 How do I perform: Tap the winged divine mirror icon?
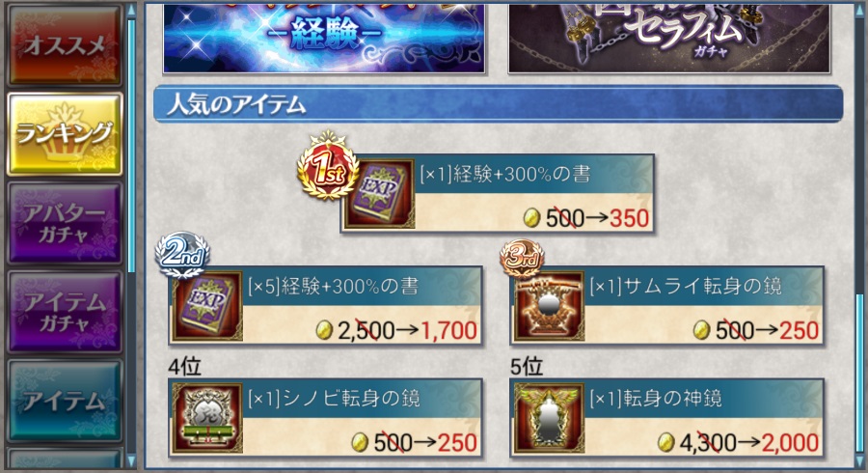(549, 418)
